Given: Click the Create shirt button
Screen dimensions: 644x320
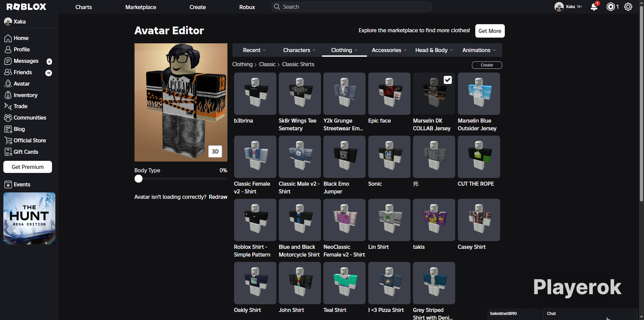Looking at the screenshot, I should [x=487, y=65].
